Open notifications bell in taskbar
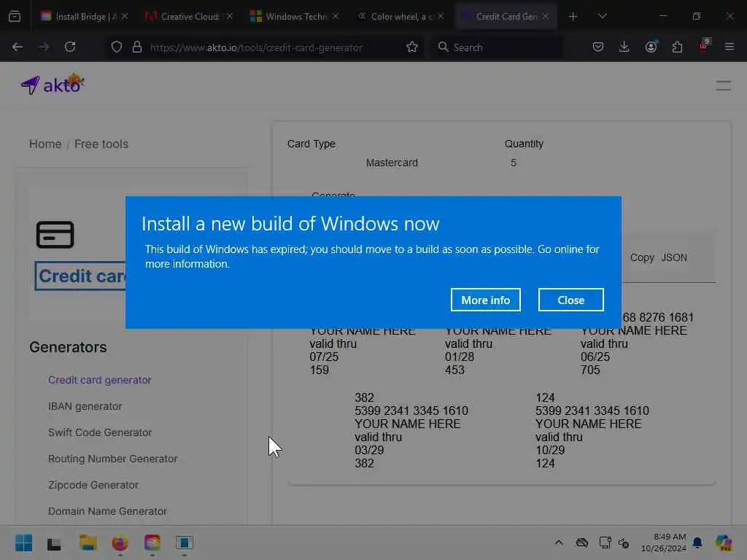The width and height of the screenshot is (747, 560). tap(697, 542)
